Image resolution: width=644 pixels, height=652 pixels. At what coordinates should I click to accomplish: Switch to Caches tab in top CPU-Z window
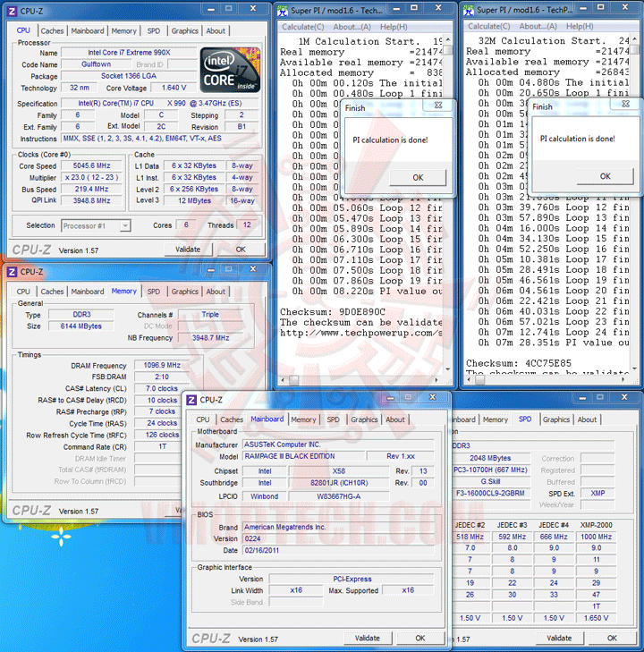[52, 30]
